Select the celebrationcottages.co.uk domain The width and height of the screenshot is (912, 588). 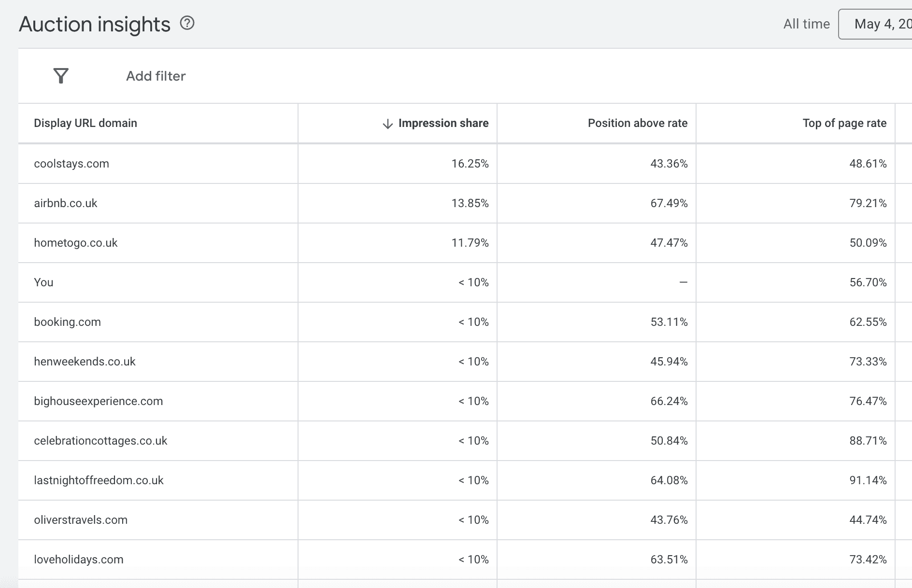[x=100, y=441]
